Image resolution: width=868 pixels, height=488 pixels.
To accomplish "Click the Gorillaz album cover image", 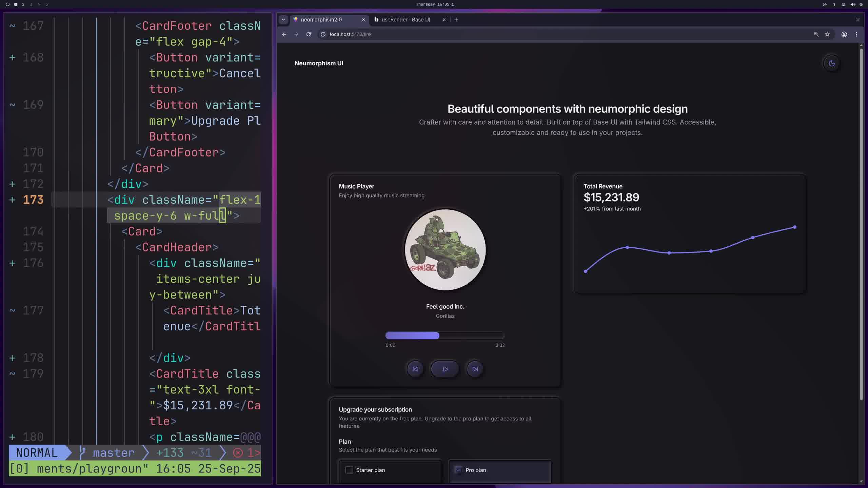I will click(445, 250).
